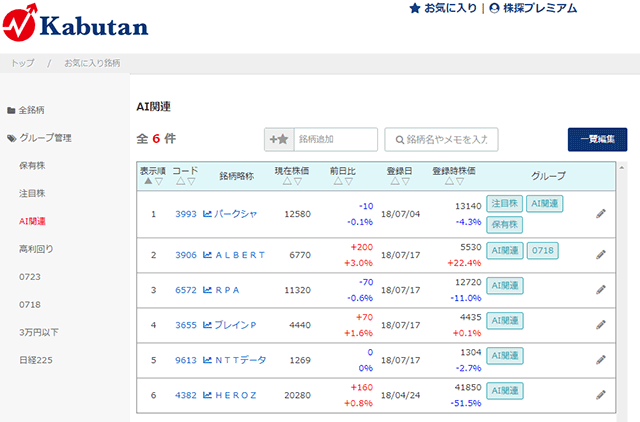Click the 一覧編集 button

coord(598,140)
